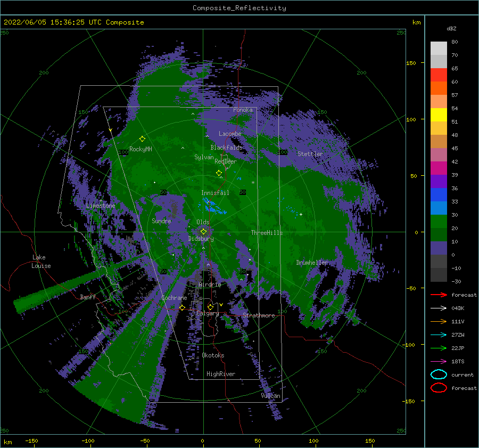Click the Stettler city label
This screenshot has height=448, width=479.
click(310, 154)
